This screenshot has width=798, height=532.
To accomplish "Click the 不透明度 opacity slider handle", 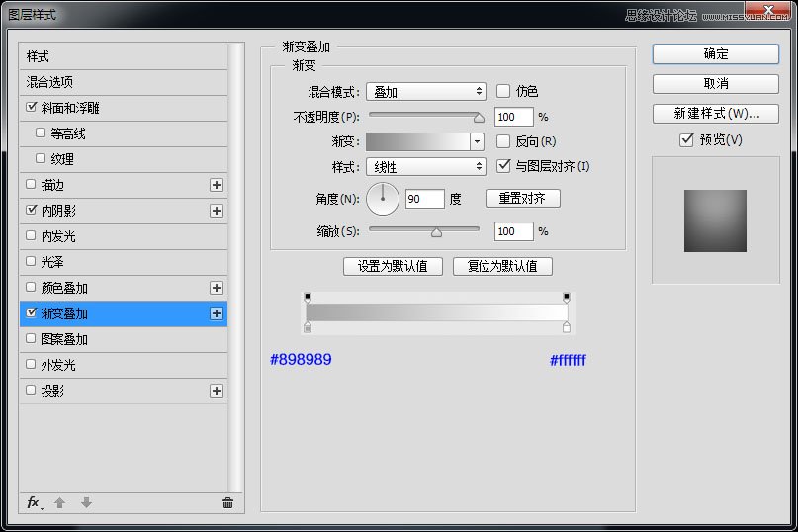I will 479,118.
